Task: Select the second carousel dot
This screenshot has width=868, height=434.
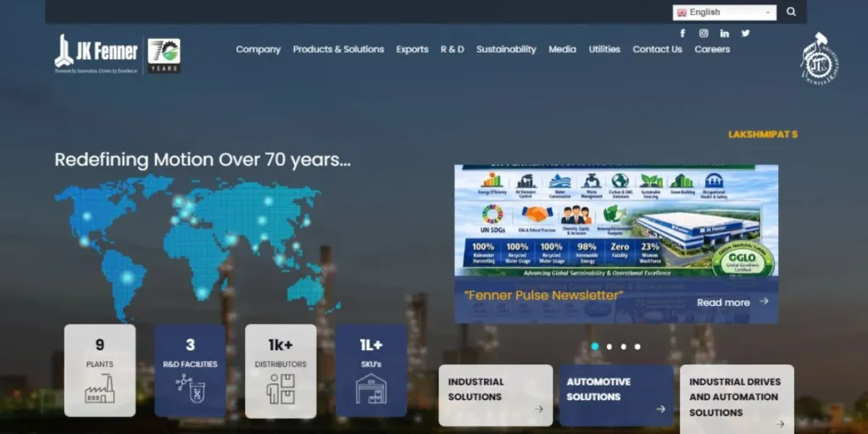Action: tap(609, 347)
